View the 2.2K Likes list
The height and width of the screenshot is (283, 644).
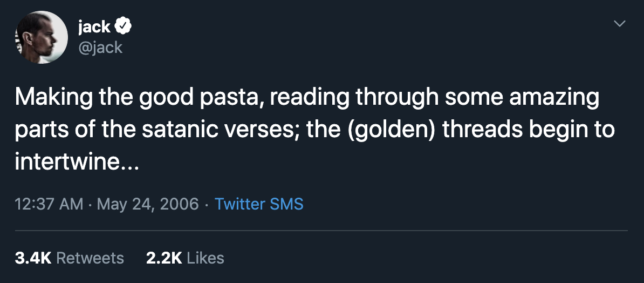click(185, 258)
